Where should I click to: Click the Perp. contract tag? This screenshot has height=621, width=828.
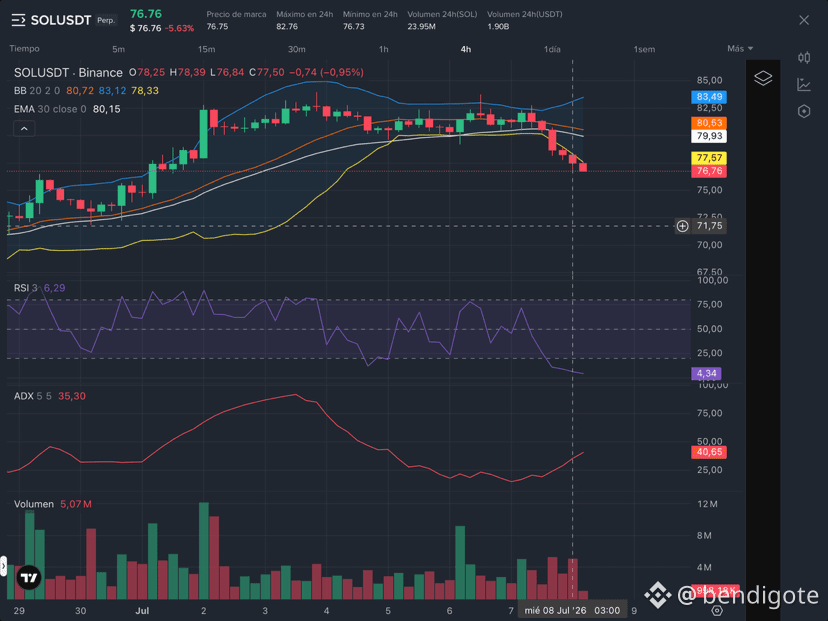click(106, 20)
